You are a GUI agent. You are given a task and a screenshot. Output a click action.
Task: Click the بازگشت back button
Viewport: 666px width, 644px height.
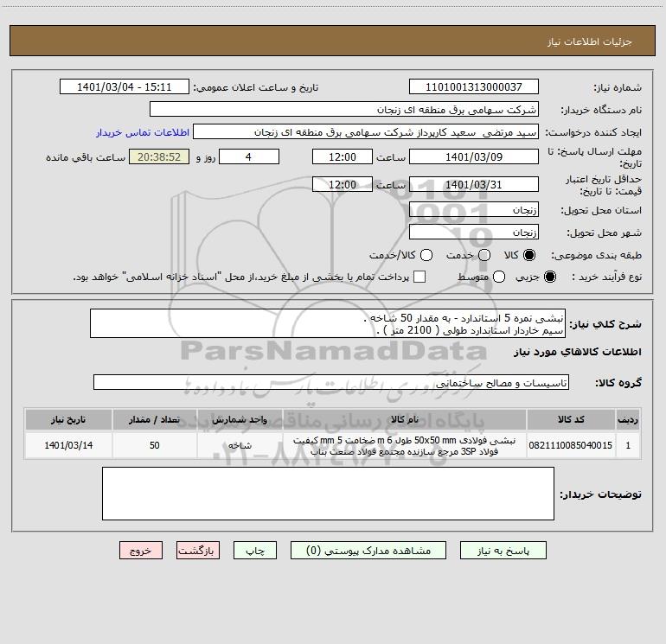click(x=198, y=551)
